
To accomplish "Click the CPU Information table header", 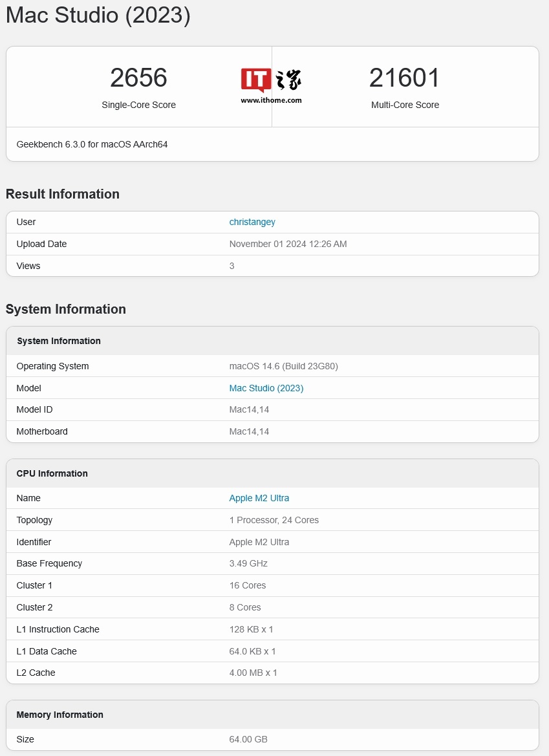I will 52,473.
